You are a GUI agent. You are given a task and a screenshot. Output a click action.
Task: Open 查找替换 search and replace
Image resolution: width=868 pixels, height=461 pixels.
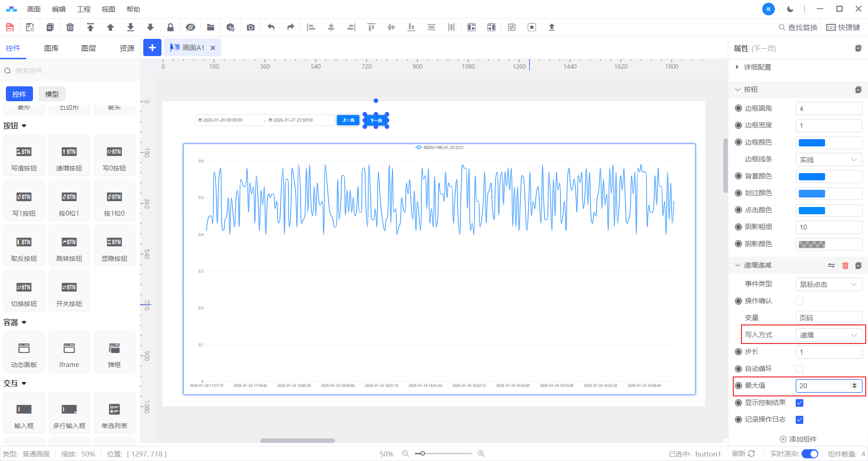(x=798, y=27)
